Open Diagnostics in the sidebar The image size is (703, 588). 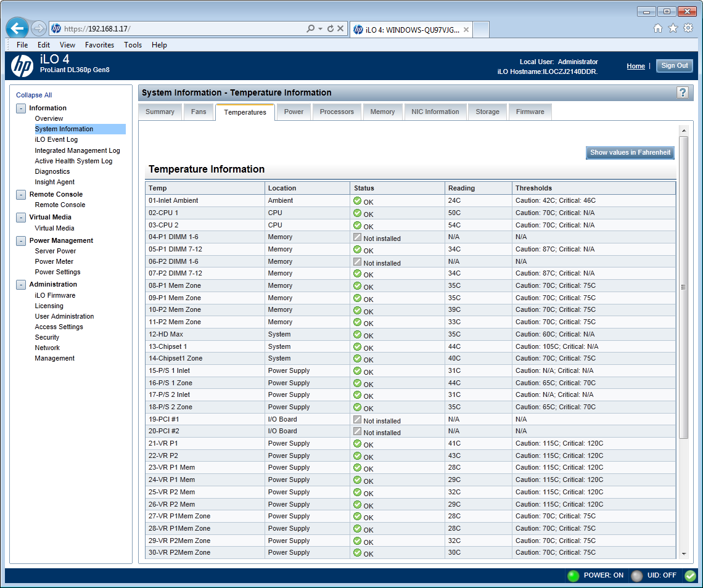(52, 171)
